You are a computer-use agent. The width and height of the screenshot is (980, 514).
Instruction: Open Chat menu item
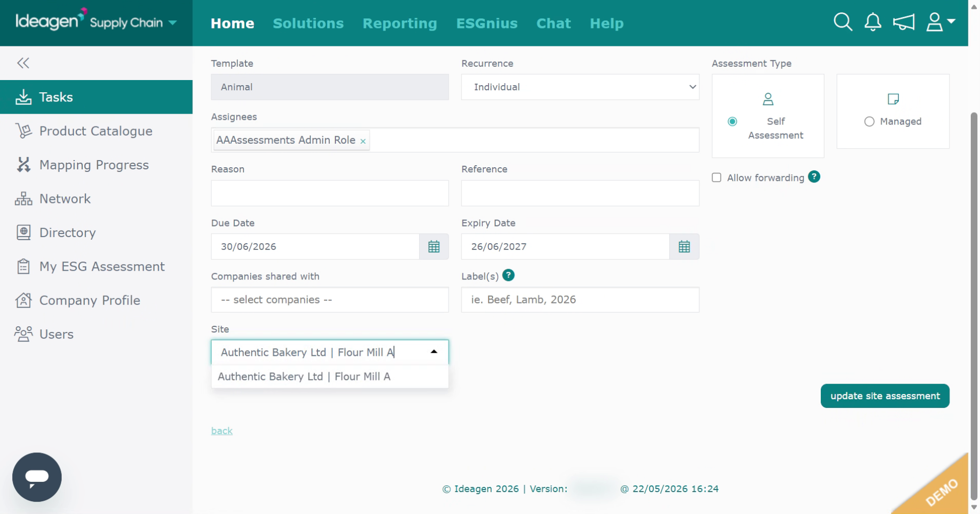coord(553,23)
